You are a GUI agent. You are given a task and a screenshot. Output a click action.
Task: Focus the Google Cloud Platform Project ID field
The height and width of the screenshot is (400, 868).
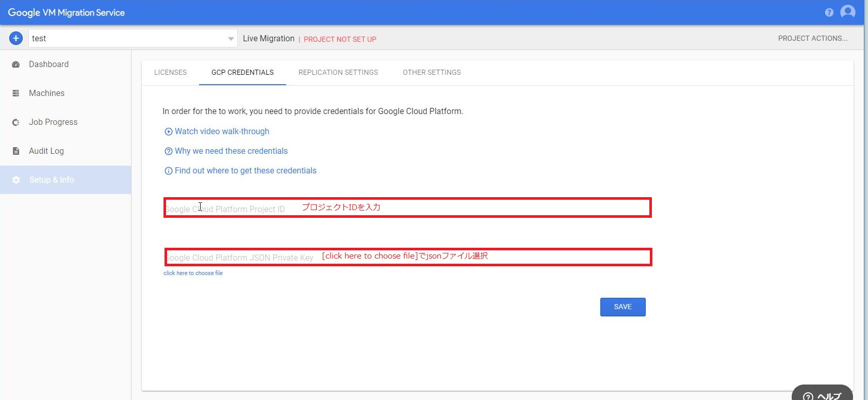pos(407,207)
